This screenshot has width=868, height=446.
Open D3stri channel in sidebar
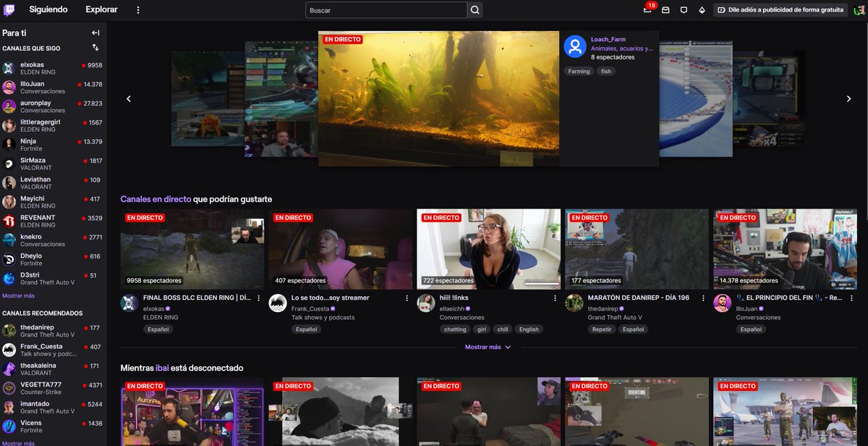[x=54, y=279]
